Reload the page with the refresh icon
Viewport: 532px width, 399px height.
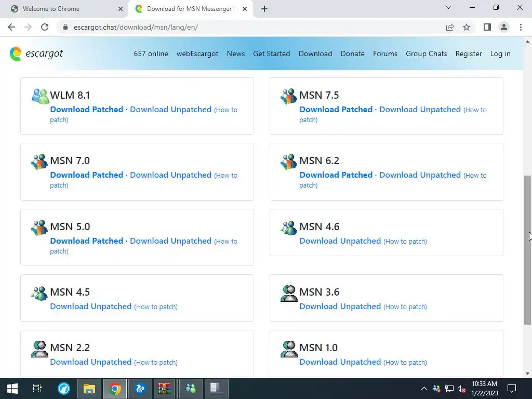point(45,27)
